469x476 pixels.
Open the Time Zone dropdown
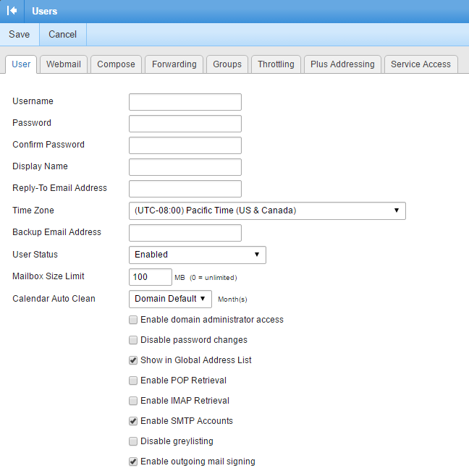click(267, 211)
